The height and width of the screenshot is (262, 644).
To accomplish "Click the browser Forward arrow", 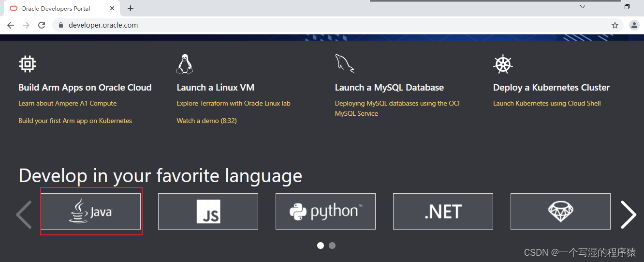I will pos(26,25).
